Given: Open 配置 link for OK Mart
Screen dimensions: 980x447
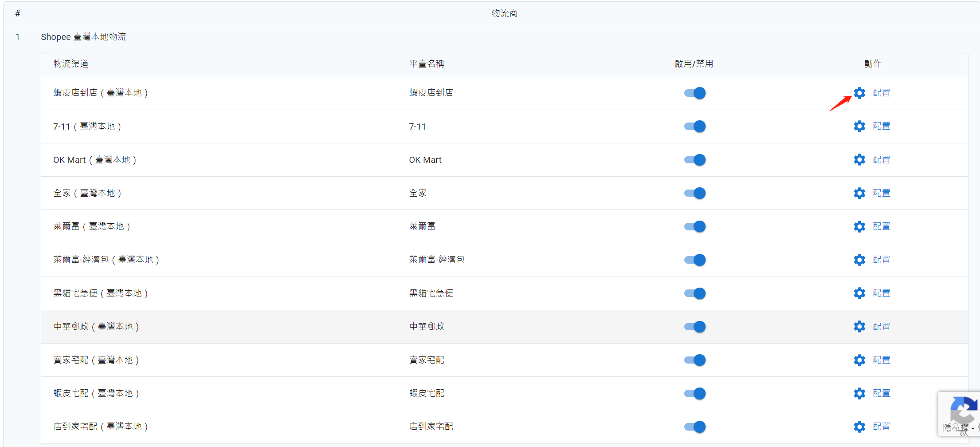Looking at the screenshot, I should tap(882, 159).
